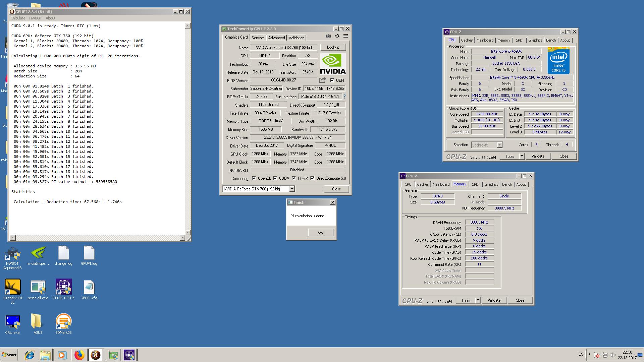Show hidden system tray icons
The image size is (644, 362).
coord(589,355)
